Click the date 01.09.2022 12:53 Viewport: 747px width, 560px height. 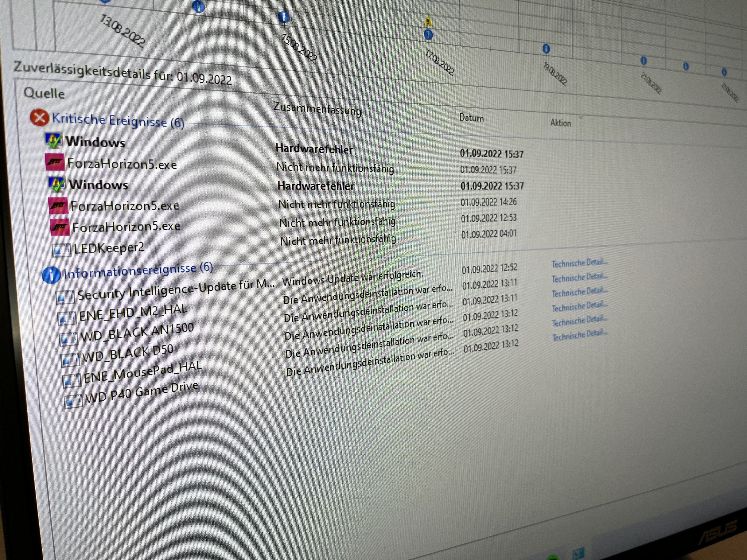489,218
